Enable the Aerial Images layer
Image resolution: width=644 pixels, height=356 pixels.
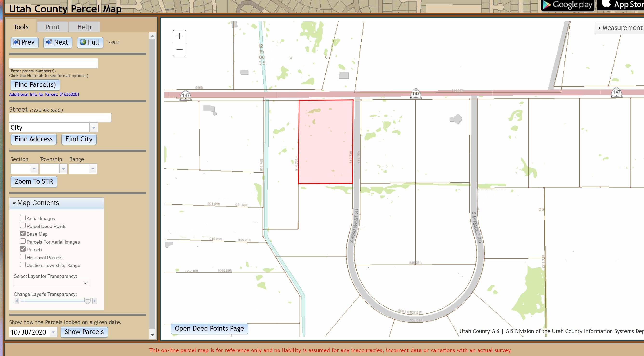23,217
